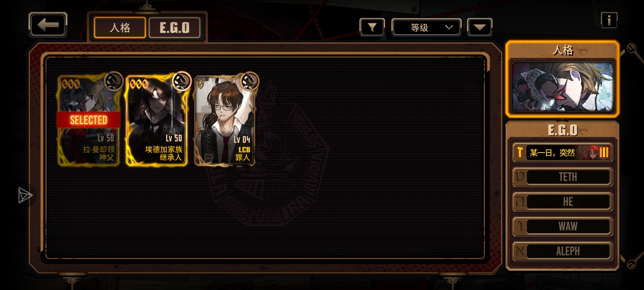Click the back arrow icon
This screenshot has width=644, height=290.
click(48, 25)
